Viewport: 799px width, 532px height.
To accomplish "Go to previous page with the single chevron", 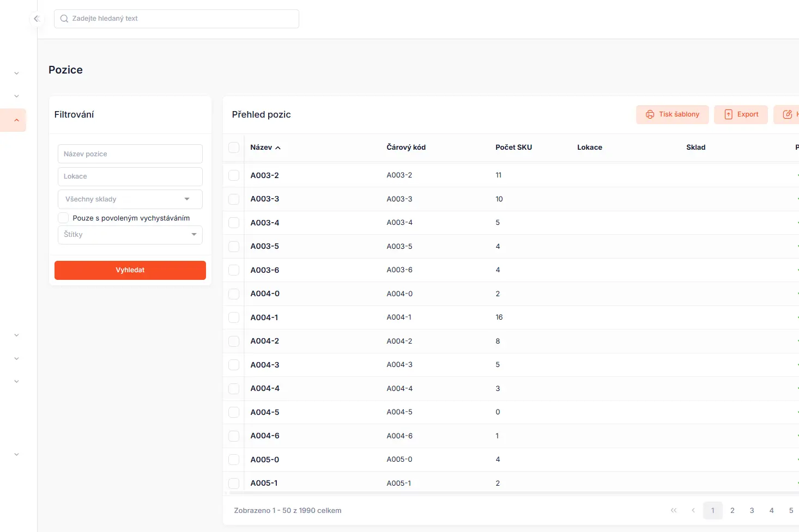I will [693, 510].
